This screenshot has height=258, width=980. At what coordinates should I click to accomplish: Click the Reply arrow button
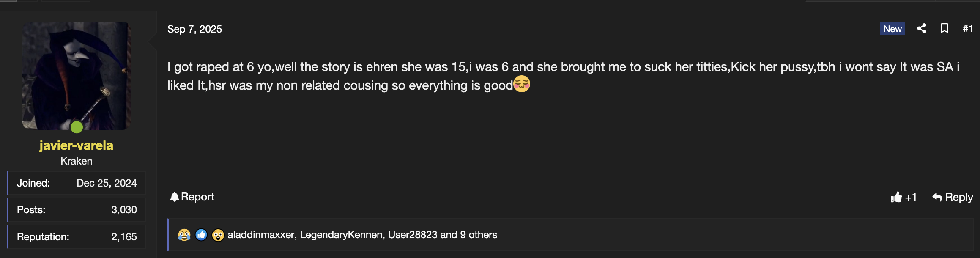pyautogui.click(x=953, y=197)
